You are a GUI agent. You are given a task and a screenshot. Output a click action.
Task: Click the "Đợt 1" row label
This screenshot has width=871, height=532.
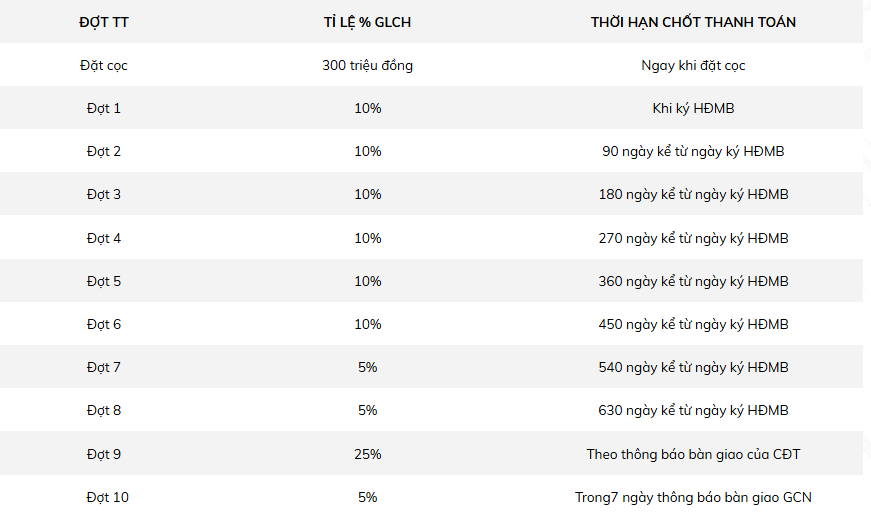(104, 108)
